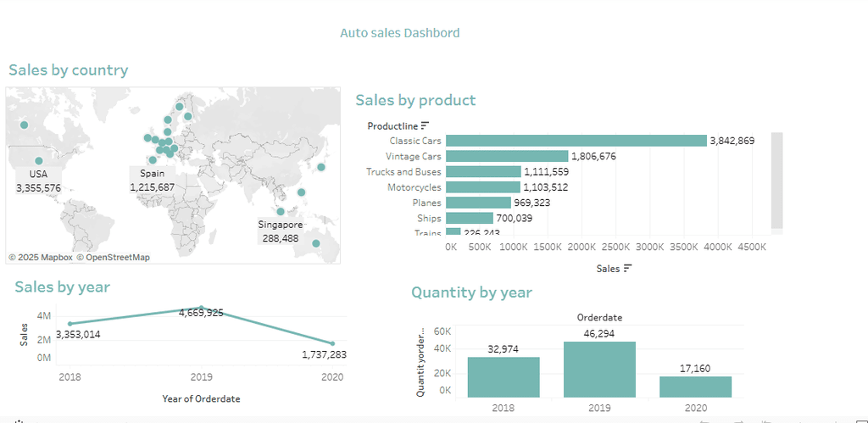Click the 2019 peak point on sales line

coord(201,308)
